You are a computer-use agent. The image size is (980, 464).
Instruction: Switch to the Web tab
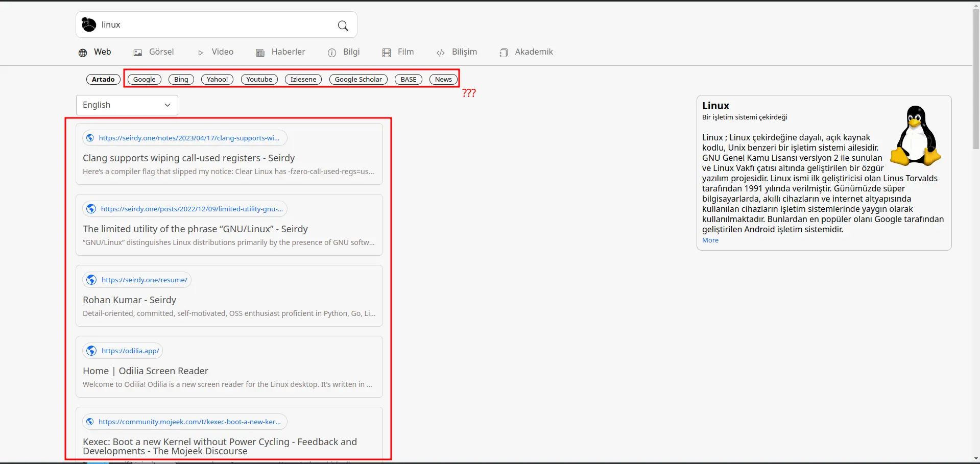(x=95, y=52)
